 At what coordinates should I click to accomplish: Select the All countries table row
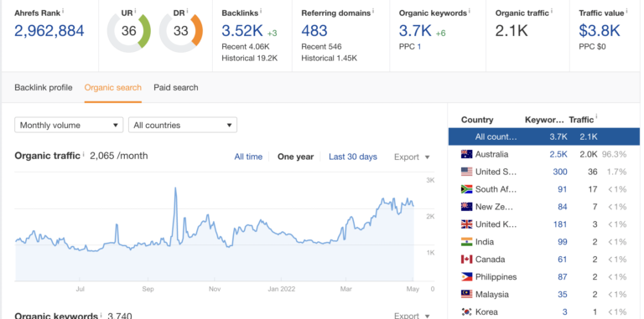[x=543, y=137]
